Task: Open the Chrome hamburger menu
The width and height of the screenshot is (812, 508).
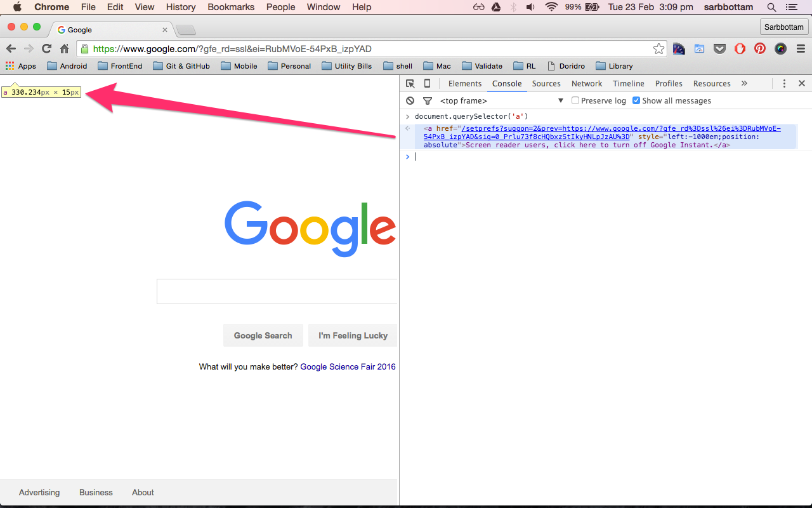Action: coord(801,49)
